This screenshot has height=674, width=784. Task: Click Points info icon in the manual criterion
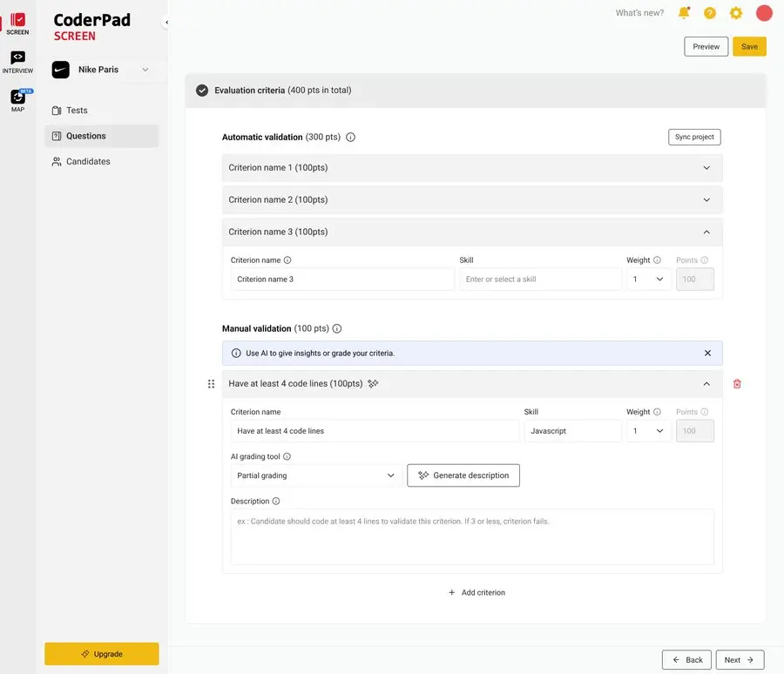coord(705,412)
